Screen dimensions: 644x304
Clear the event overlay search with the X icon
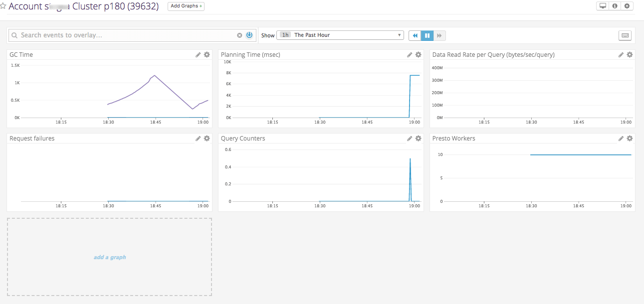pyautogui.click(x=239, y=35)
